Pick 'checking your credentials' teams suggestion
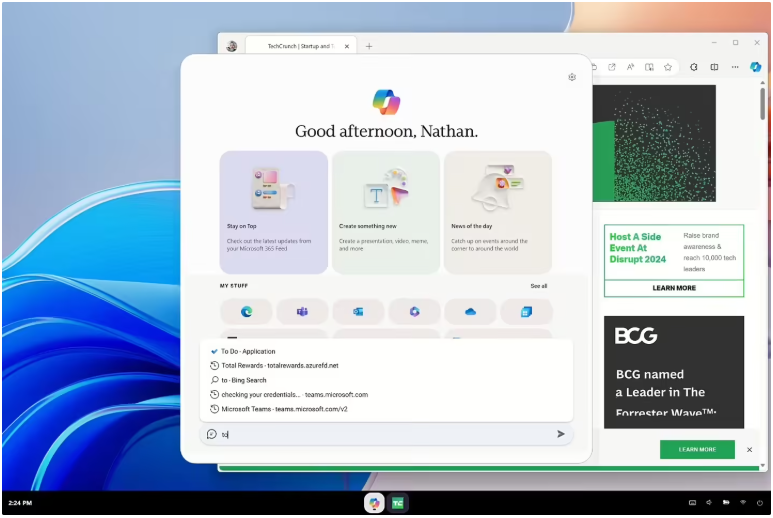 [386, 394]
